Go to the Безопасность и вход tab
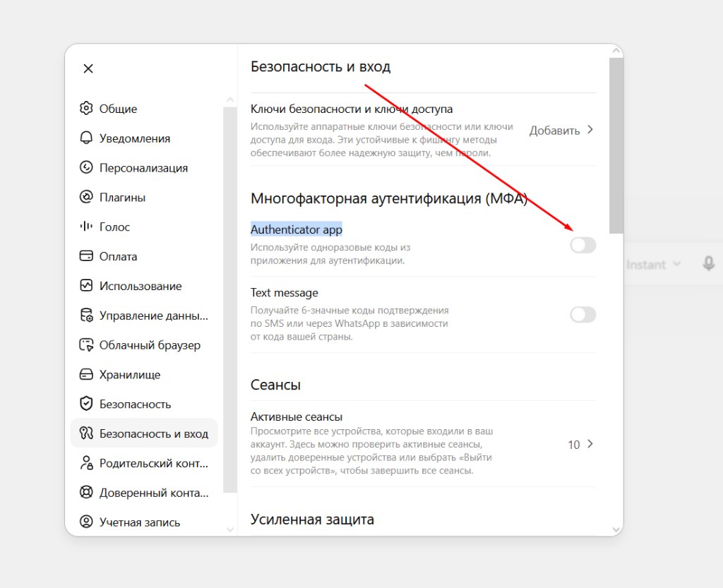The height and width of the screenshot is (588, 723). click(x=144, y=433)
